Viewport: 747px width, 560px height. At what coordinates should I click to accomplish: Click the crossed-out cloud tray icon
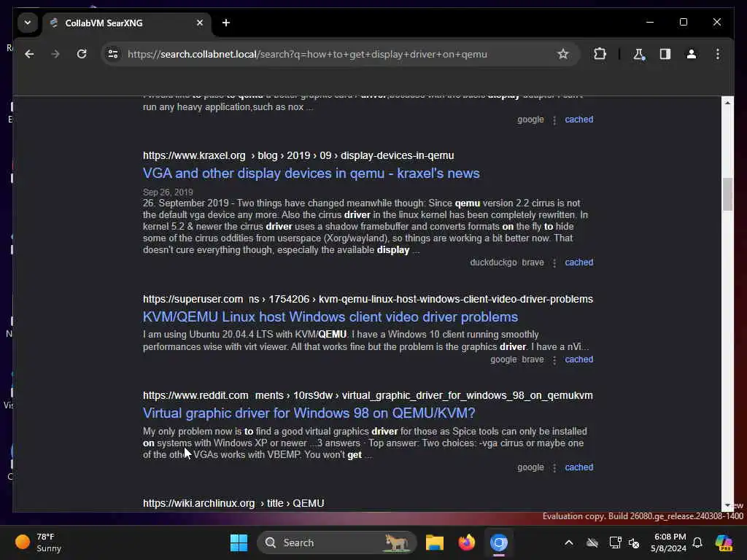592,542
